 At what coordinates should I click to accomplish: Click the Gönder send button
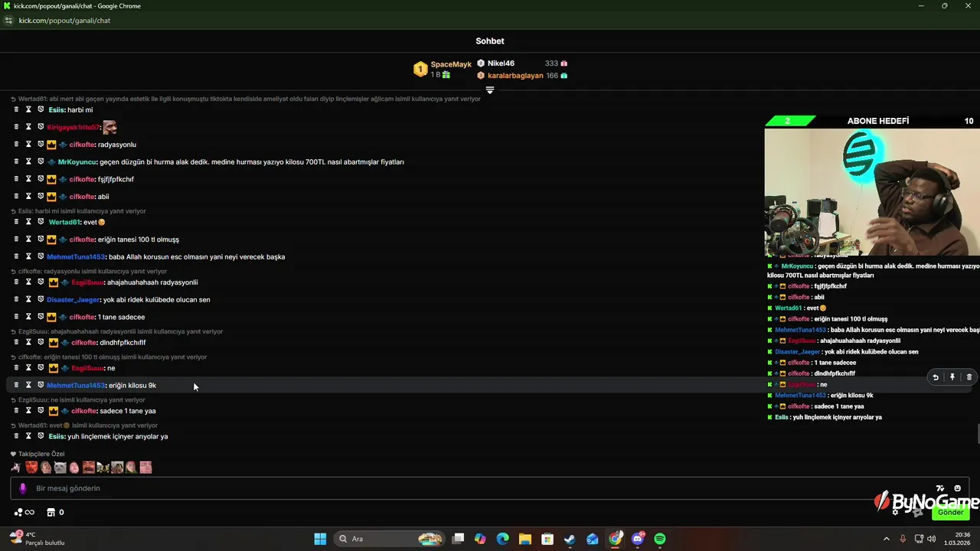951,512
